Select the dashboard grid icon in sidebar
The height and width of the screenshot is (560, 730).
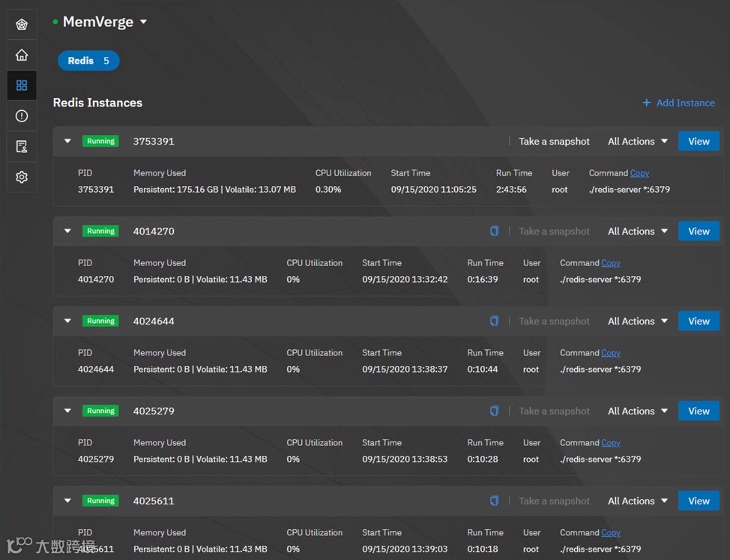[22, 85]
